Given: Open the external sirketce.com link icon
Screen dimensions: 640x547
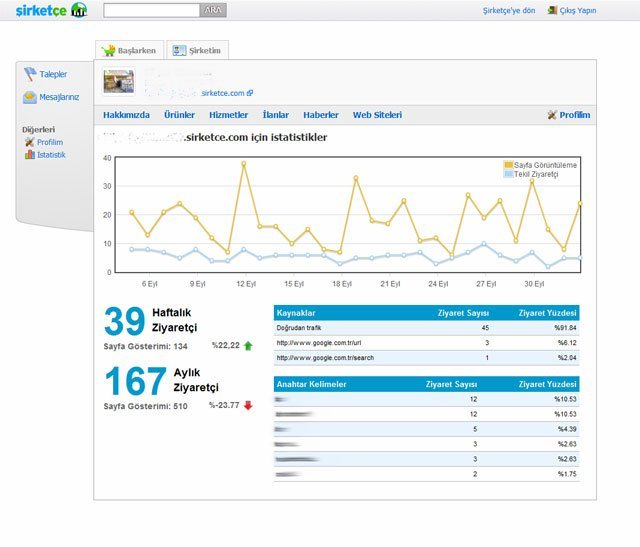Looking at the screenshot, I should (249, 93).
